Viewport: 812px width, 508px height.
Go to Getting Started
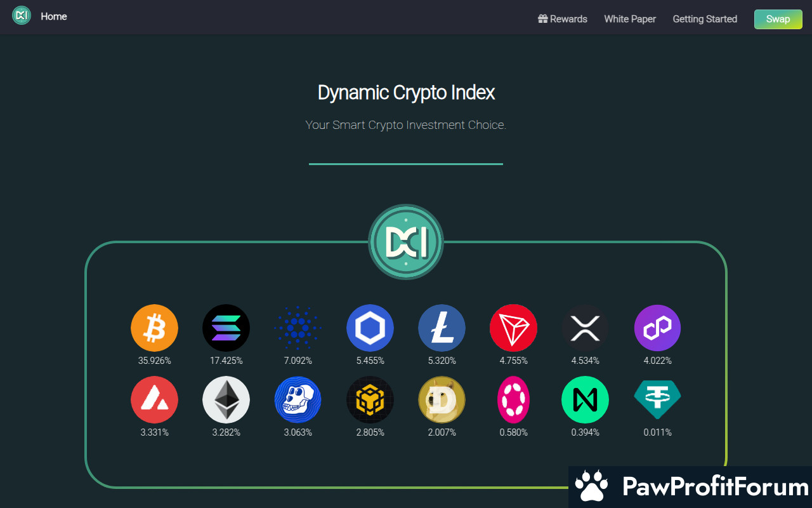[705, 19]
